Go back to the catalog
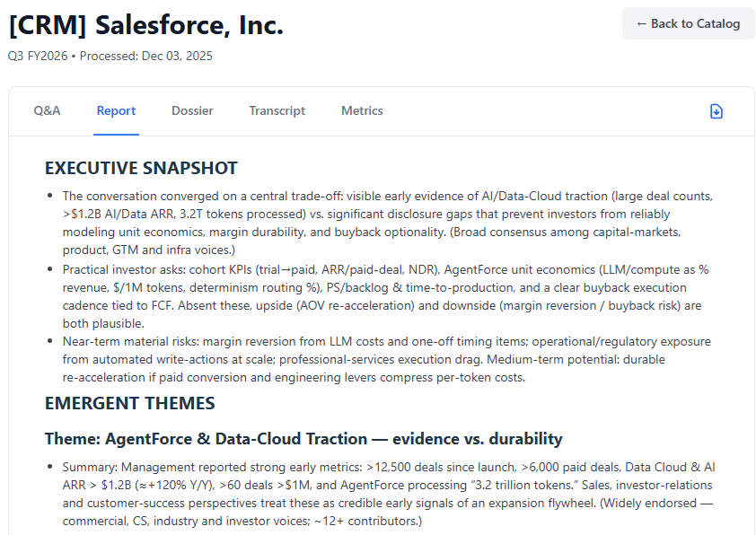756x535 pixels. pyautogui.click(x=688, y=23)
